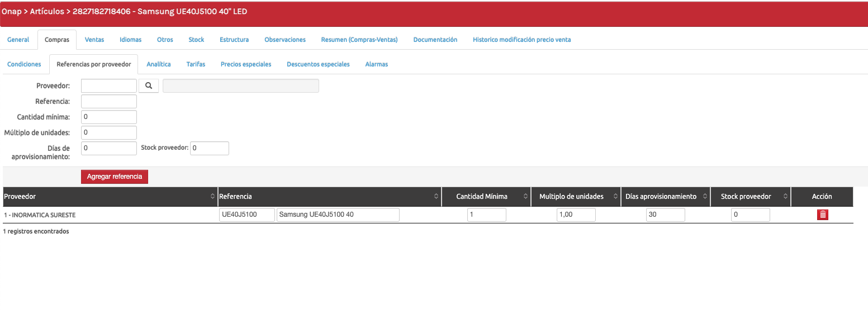Sort table by Referencia column arrows
868x310 pixels.
(x=436, y=197)
